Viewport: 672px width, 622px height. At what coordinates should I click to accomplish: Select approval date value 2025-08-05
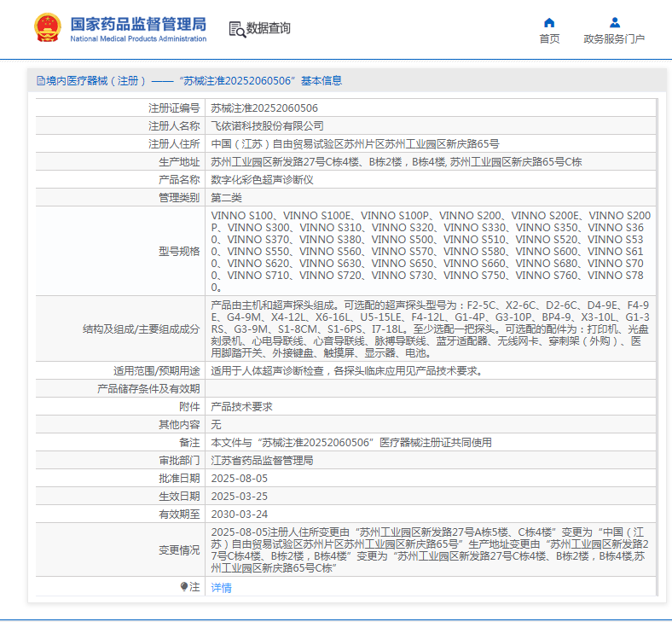240,479
